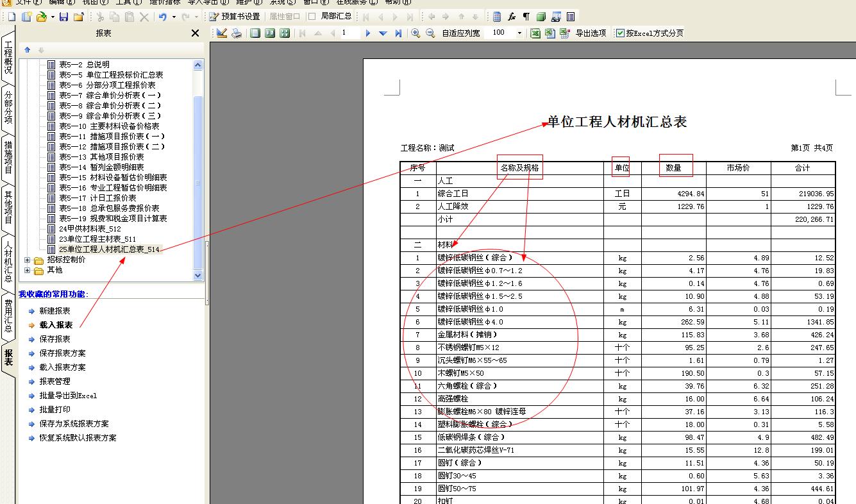This screenshot has height=504, width=856.
Task: Switch to single-page preview
Action: point(255,33)
